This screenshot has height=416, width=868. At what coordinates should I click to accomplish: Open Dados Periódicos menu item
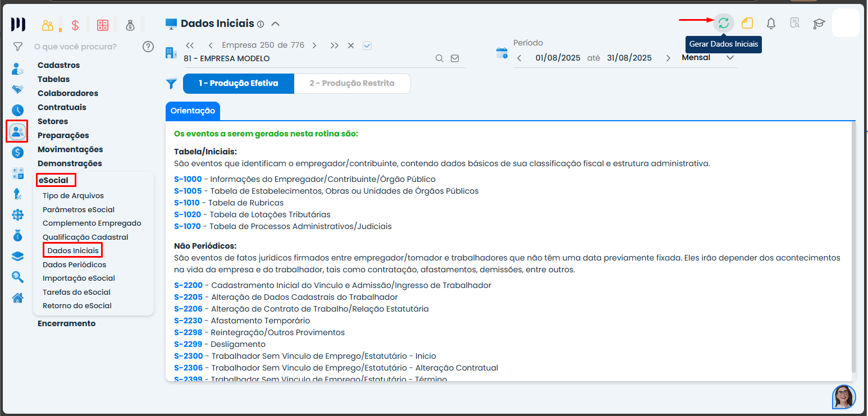pos(74,264)
